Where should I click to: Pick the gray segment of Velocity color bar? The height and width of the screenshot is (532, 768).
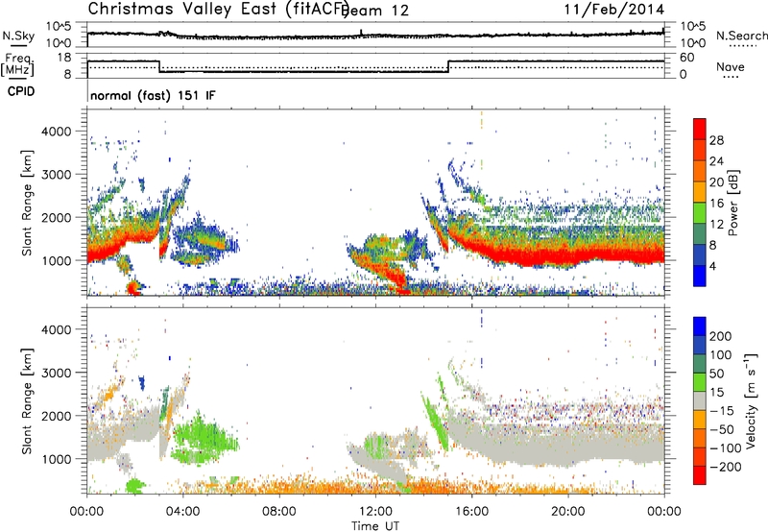point(700,400)
